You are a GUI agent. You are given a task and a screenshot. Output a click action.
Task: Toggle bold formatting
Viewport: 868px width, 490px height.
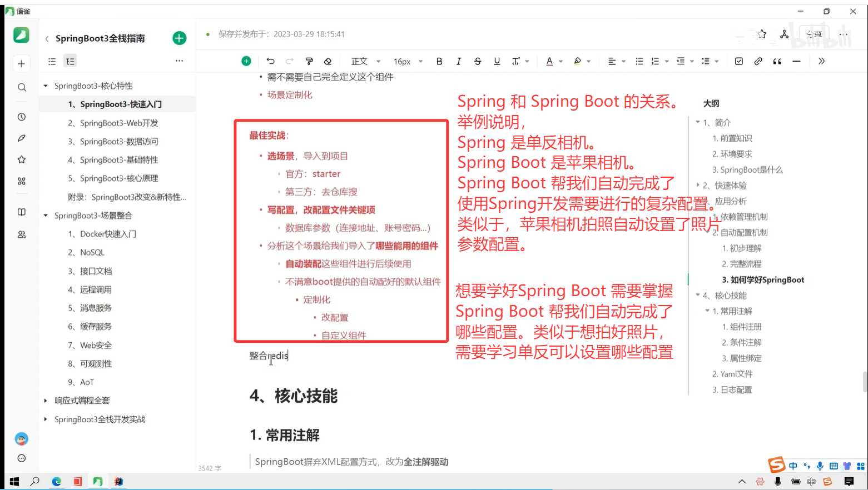(439, 61)
